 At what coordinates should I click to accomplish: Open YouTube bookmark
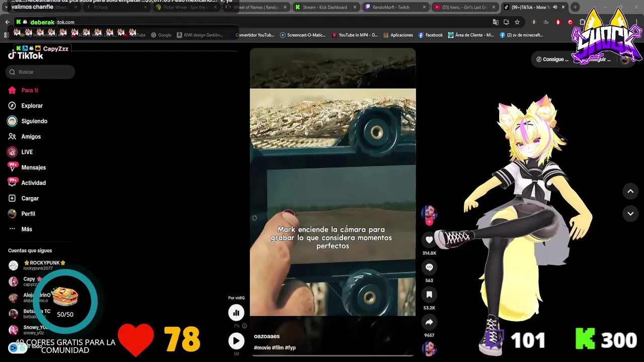135,35
